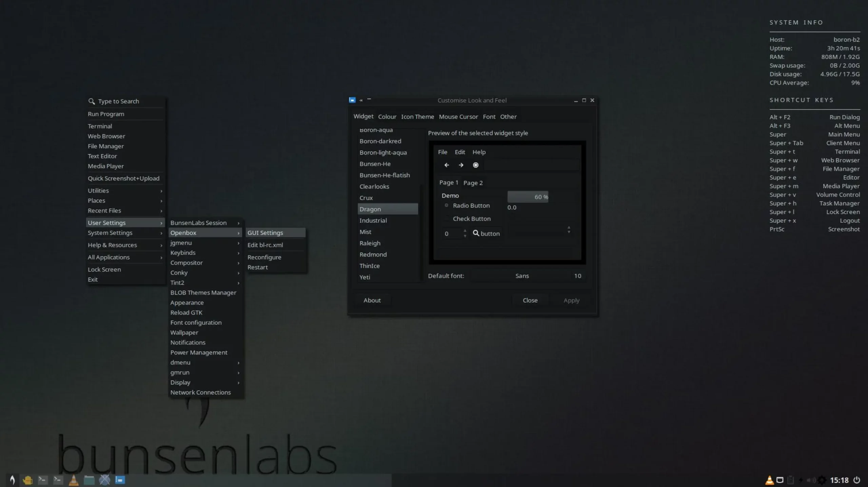
Task: Click the network icon in tray
Action: 780,480
